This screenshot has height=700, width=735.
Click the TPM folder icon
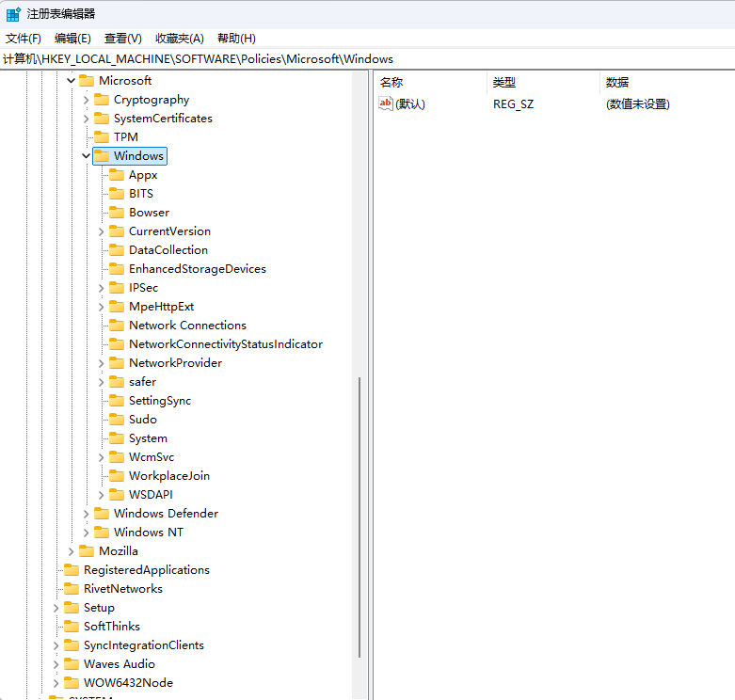(102, 136)
